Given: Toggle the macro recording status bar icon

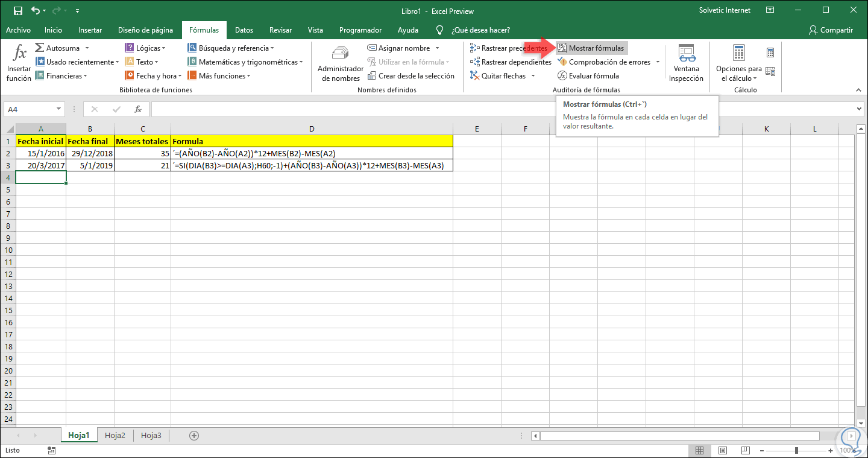Looking at the screenshot, I should pos(52,451).
